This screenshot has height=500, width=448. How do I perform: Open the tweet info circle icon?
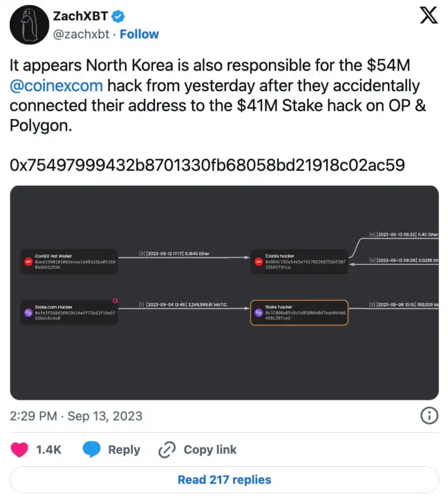429,416
